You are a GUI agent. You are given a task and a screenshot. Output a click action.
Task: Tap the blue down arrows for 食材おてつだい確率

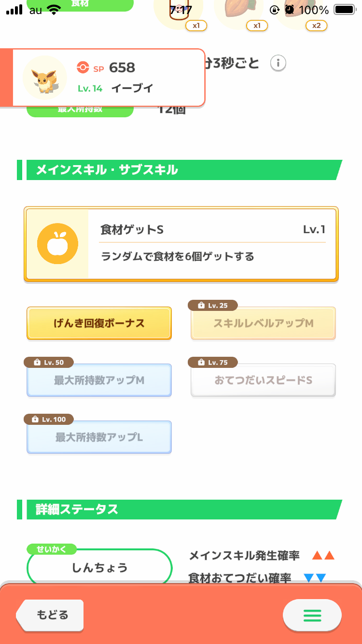315,578
